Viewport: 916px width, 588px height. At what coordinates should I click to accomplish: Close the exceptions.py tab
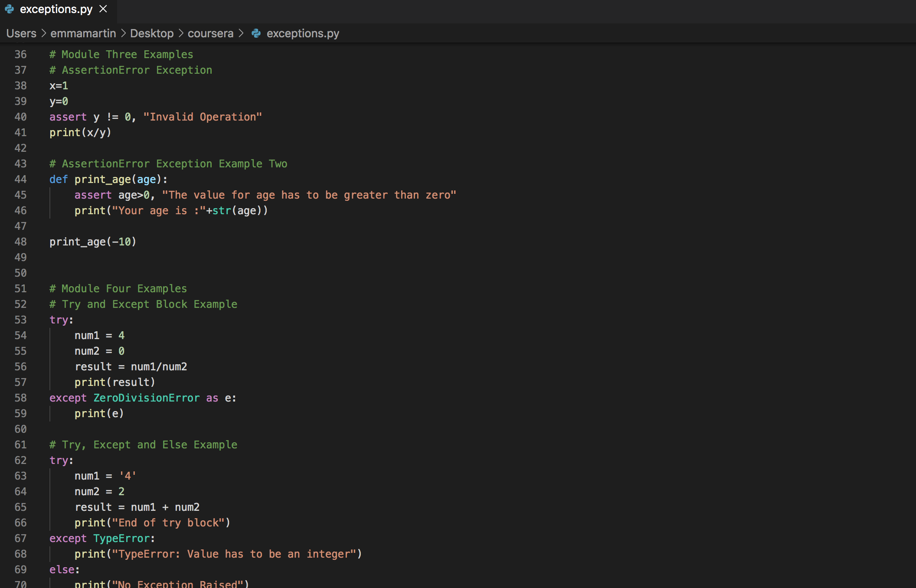click(x=103, y=9)
